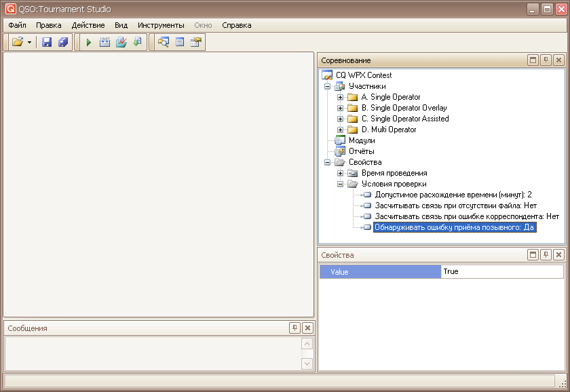Click the document with green down-arrow icon
Viewport: 570px width, 392px height.
(137, 42)
